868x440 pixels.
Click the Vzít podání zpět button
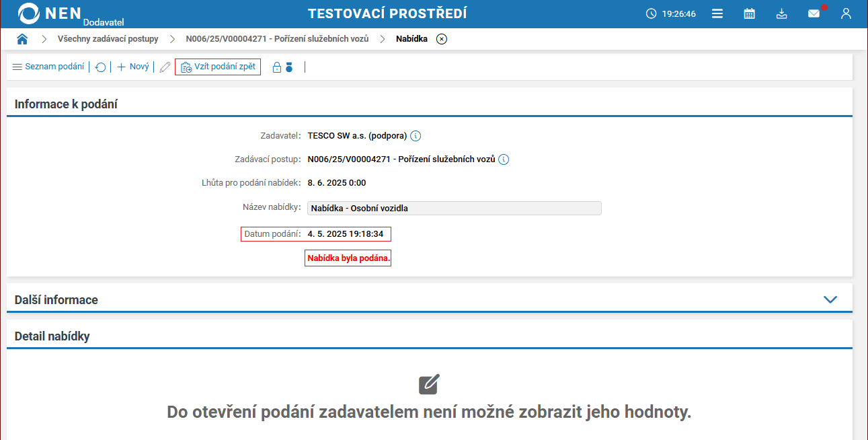click(x=217, y=67)
